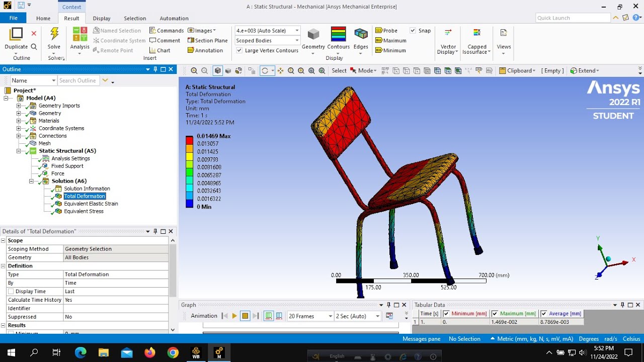
Task: Expand the Geometry Imports tree node
Action: click(19, 106)
